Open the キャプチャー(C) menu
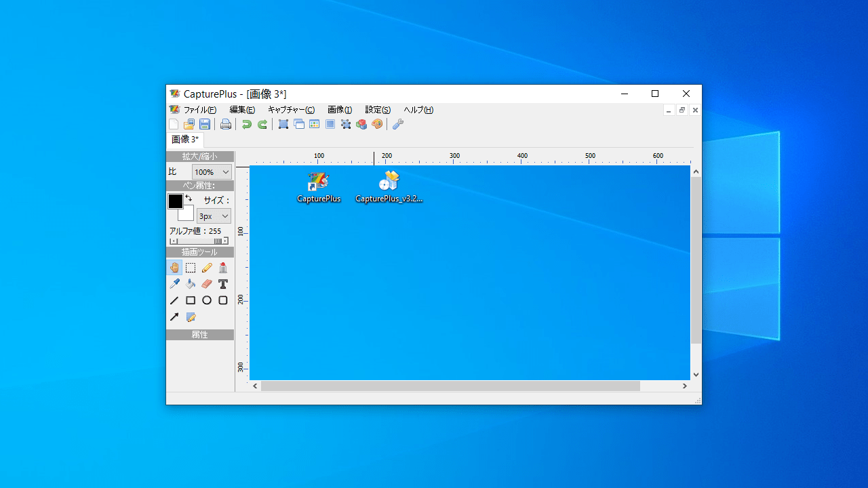Viewport: 868px width, 488px height. pos(291,110)
